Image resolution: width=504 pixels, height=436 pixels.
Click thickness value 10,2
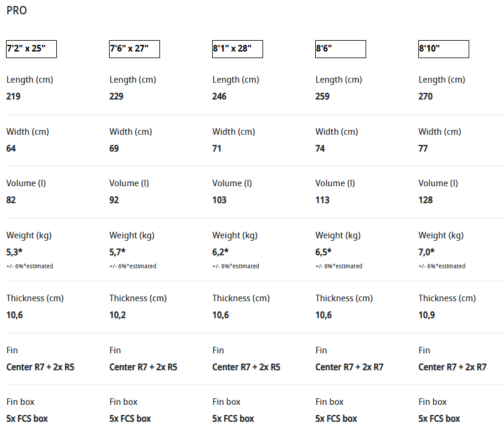(117, 315)
